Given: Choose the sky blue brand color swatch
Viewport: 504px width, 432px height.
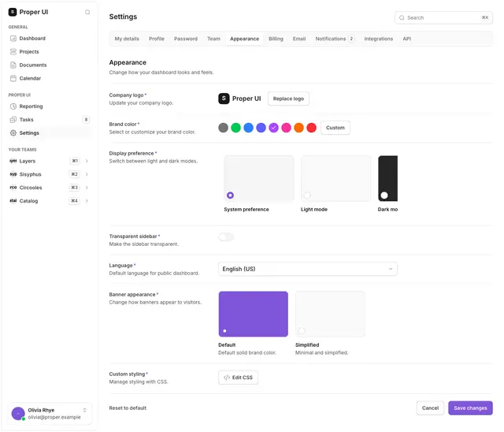Looking at the screenshot, I should point(248,128).
